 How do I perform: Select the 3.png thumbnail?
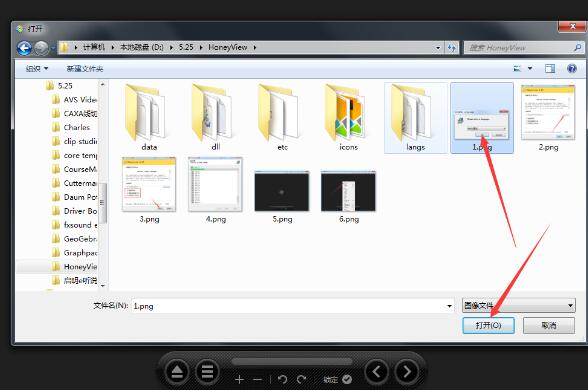coord(149,190)
